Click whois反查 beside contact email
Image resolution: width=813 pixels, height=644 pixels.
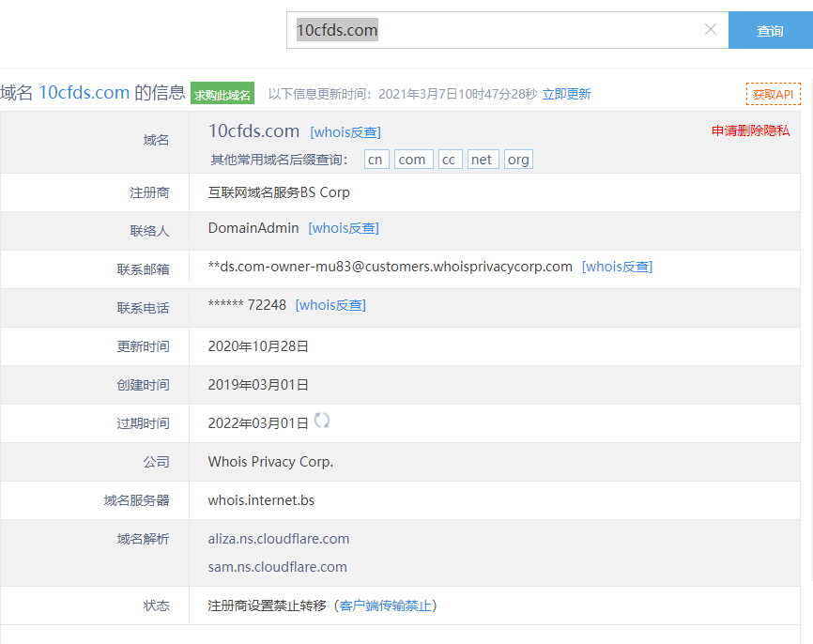(x=617, y=267)
